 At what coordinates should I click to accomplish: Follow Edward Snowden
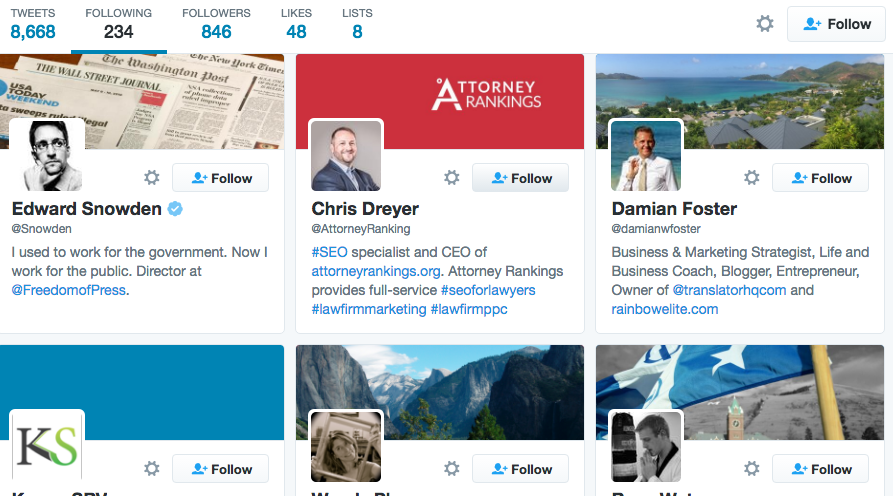220,178
